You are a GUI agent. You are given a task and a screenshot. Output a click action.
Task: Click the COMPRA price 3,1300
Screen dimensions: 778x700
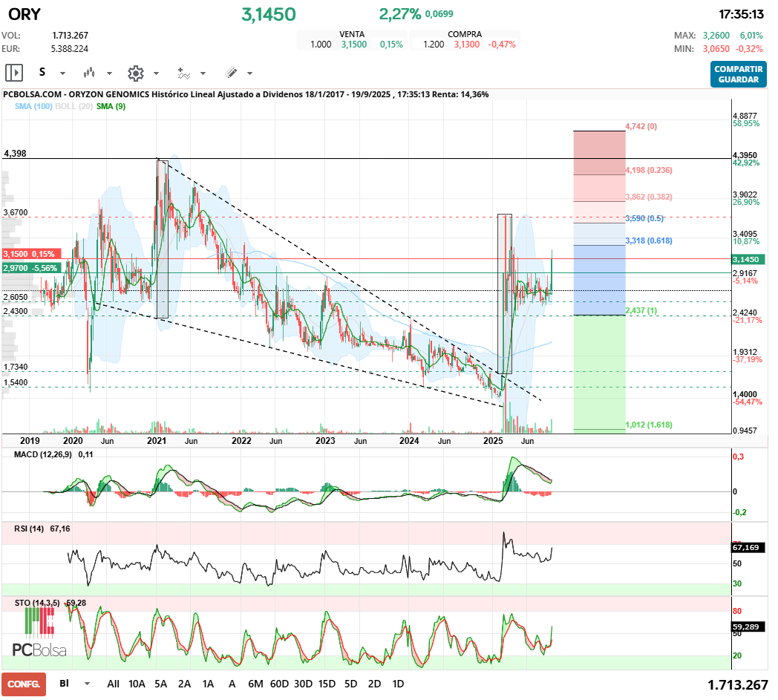[x=466, y=45]
